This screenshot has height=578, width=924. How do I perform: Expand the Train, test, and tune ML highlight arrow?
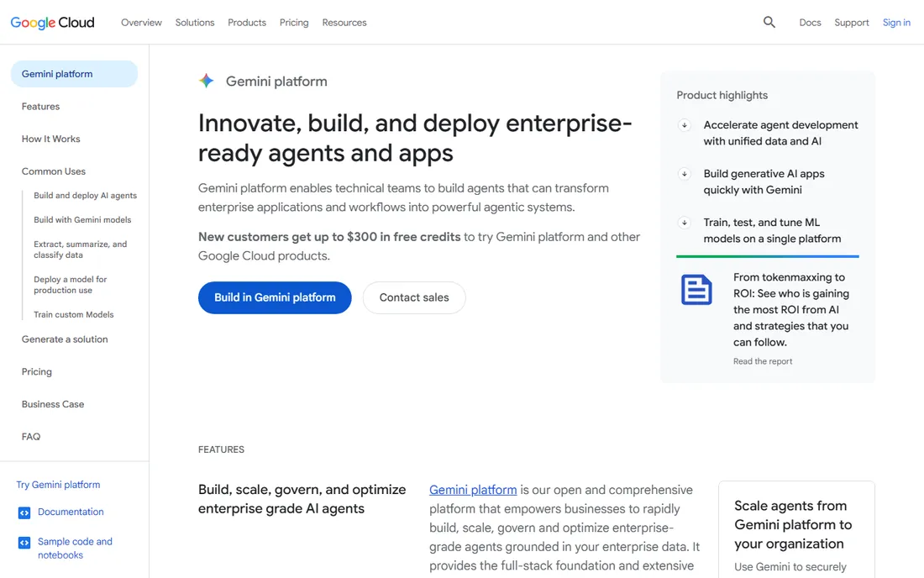pyautogui.click(x=684, y=223)
